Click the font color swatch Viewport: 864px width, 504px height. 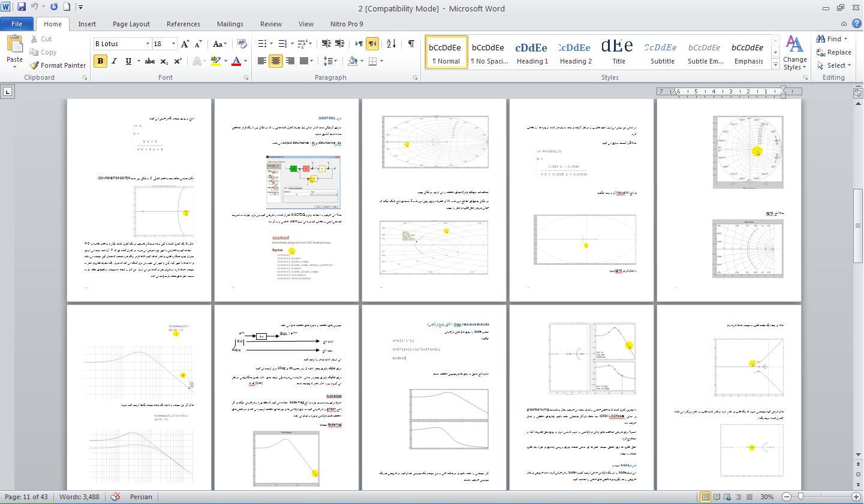[x=236, y=61]
